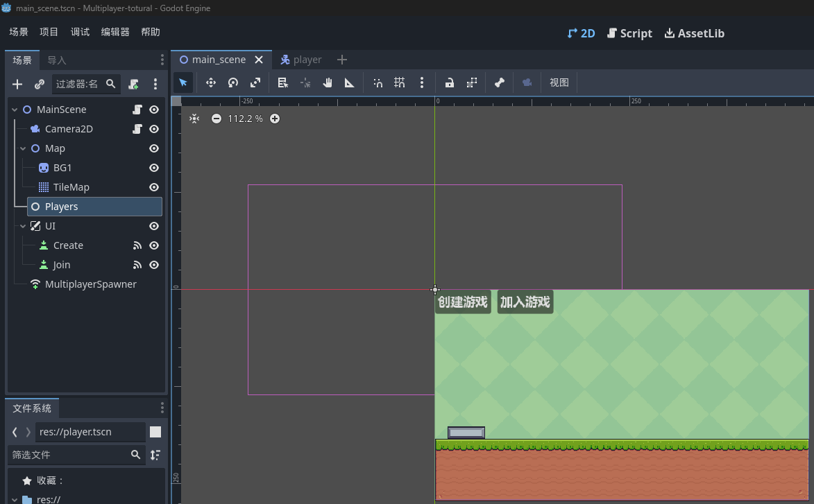Switch to the player scene tab

click(301, 60)
